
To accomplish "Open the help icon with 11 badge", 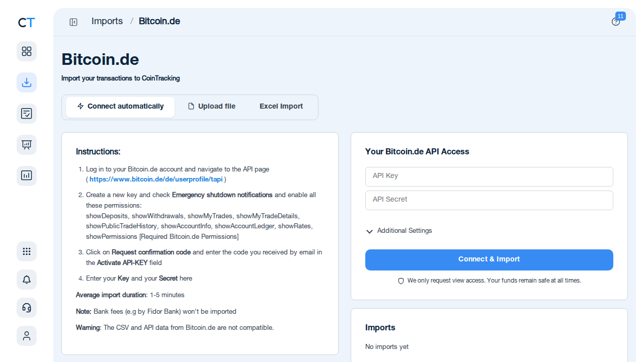I will pyautogui.click(x=615, y=22).
